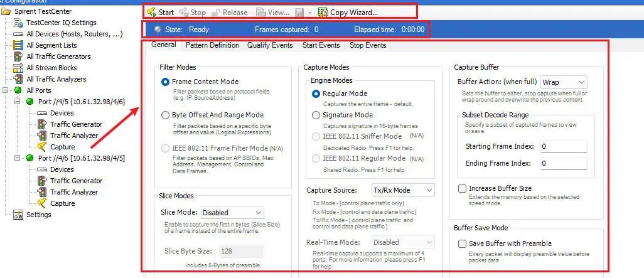The image size is (644, 278).
Task: Open the Capture Source dropdown
Action: 402,190
